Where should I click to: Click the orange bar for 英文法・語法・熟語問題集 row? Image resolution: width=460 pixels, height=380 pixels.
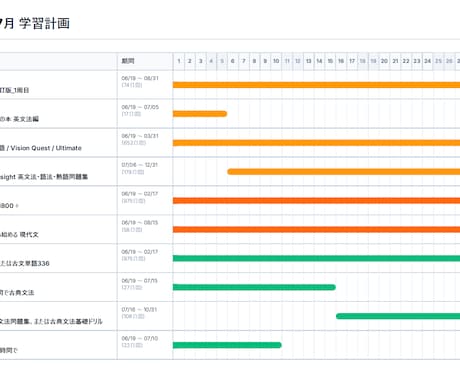click(344, 172)
